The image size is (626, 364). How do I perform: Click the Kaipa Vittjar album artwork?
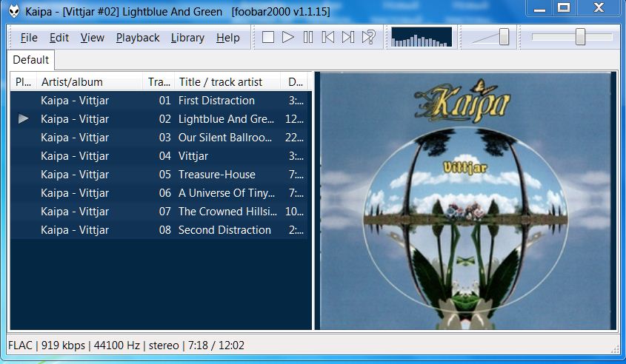coord(465,200)
